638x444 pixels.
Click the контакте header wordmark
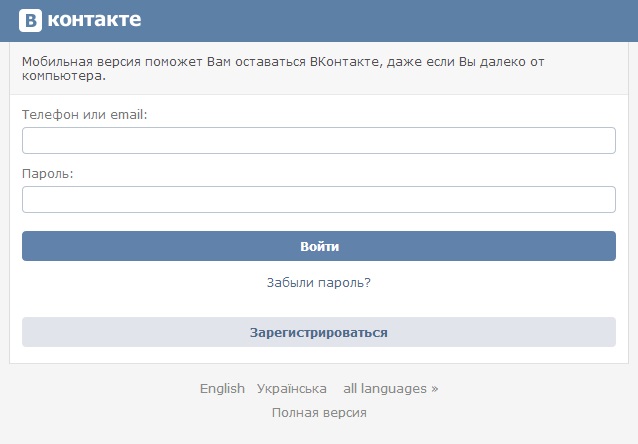94,20
